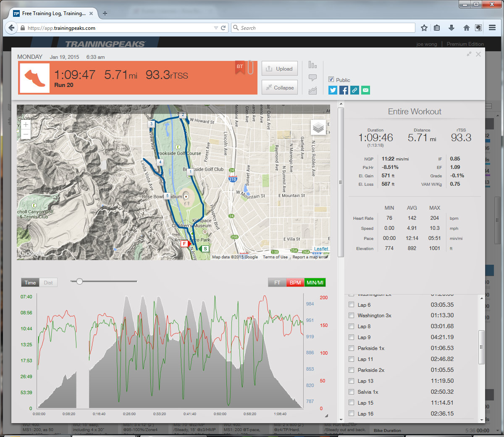Open the comments speech bubble icon
Image resolution: width=504 pixels, height=437 pixels.
pos(312,78)
